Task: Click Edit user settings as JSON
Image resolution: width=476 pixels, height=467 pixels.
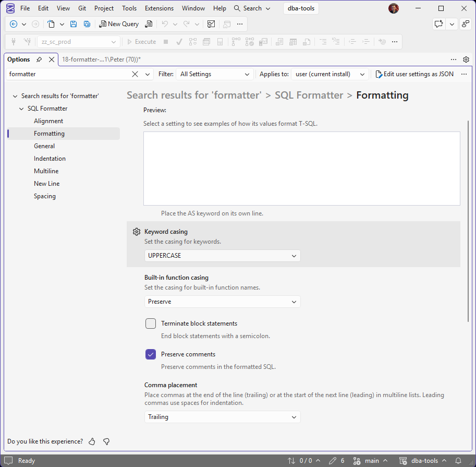Action: [414, 74]
